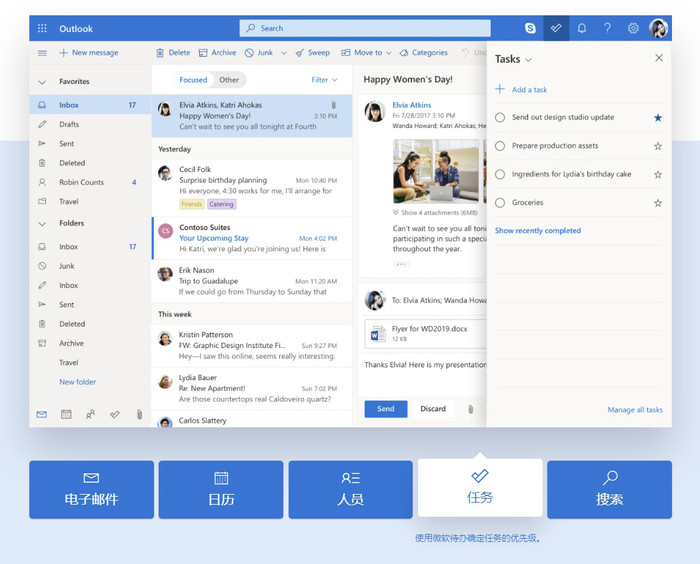Mark 'Send out design studio update' complete
Image resolution: width=700 pixels, height=564 pixels.
[x=500, y=117]
